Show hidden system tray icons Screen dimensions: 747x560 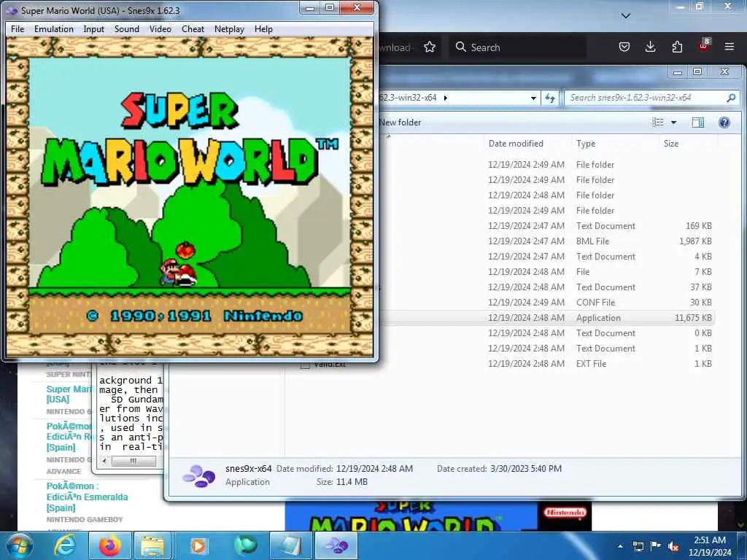pos(620,546)
